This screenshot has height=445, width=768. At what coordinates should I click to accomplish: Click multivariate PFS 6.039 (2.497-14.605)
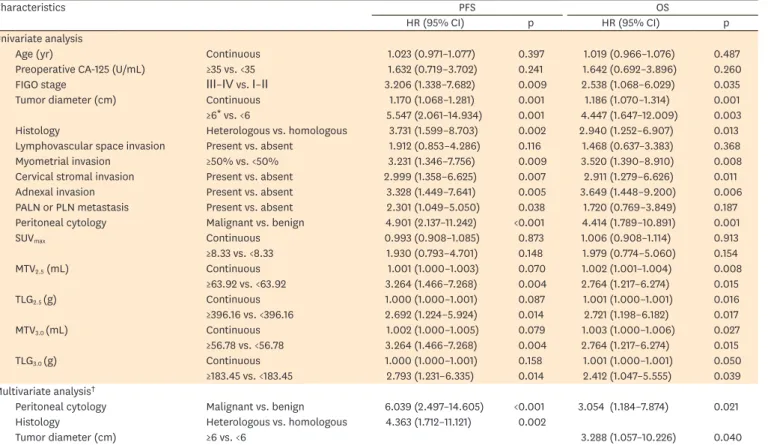tap(434, 407)
